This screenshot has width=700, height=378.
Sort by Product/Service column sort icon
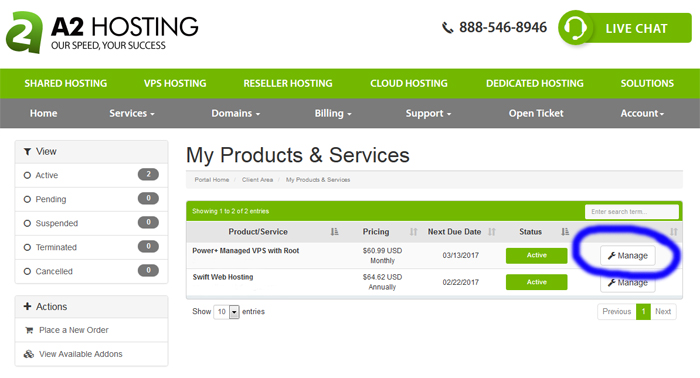pyautogui.click(x=334, y=232)
